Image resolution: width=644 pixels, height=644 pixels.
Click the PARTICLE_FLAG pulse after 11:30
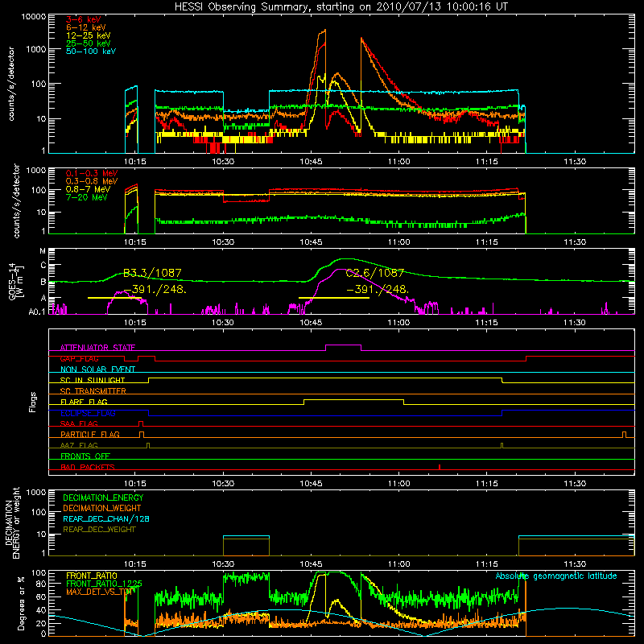625,435
